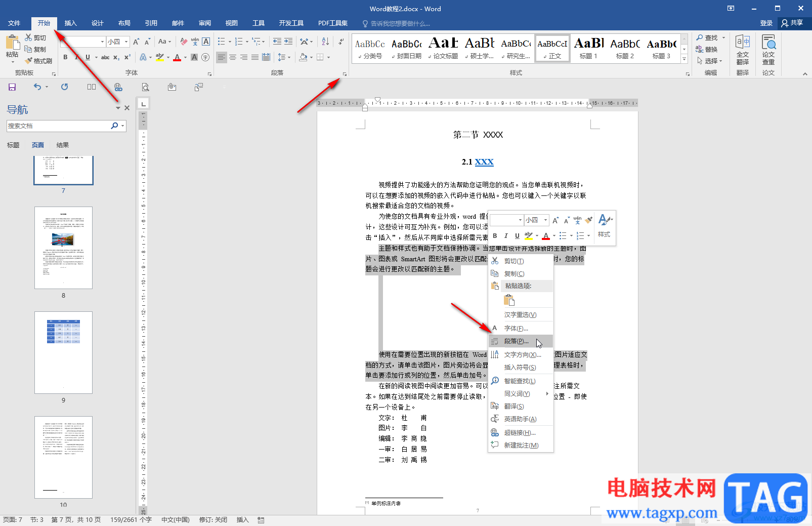
Task: Click the Paste (粘贴) clipboard icon
Action: (x=12, y=43)
